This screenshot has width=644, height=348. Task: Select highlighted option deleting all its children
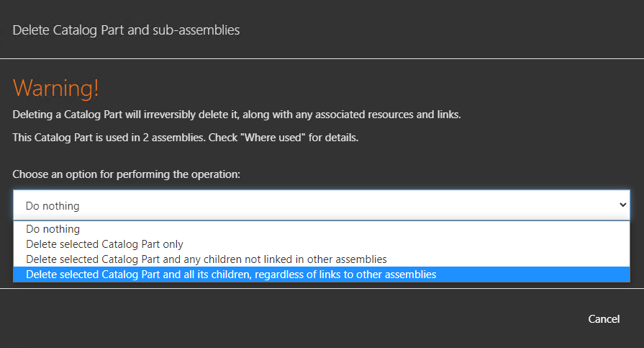[322, 275]
